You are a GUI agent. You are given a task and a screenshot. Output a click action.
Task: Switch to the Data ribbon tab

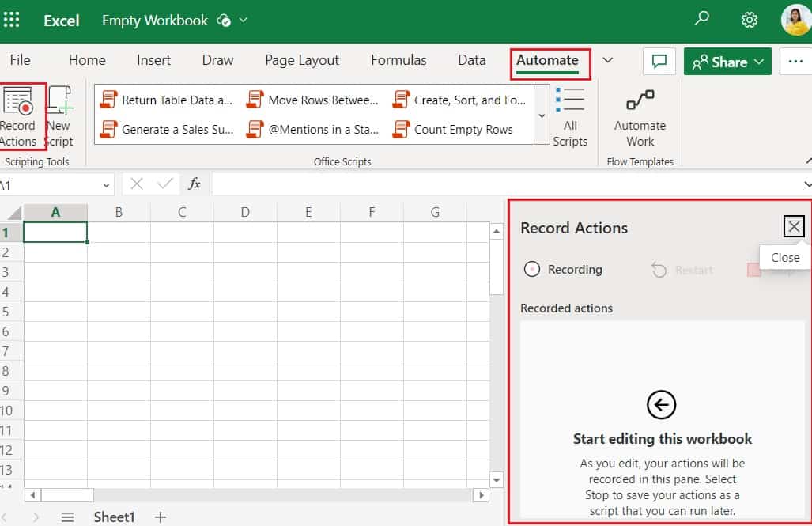click(x=471, y=60)
